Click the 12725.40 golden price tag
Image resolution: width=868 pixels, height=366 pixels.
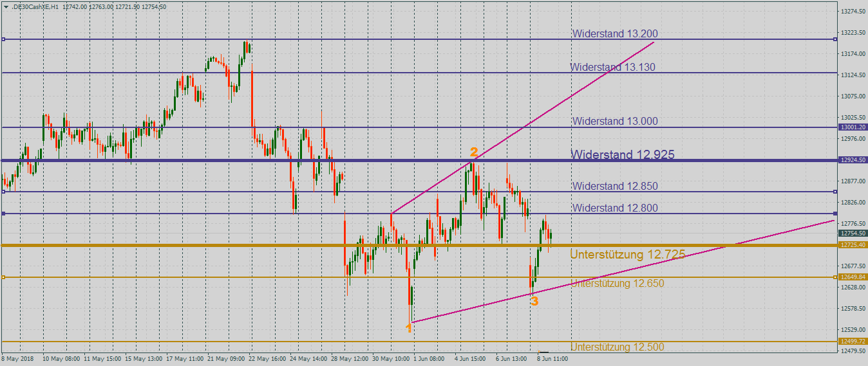[853, 245]
